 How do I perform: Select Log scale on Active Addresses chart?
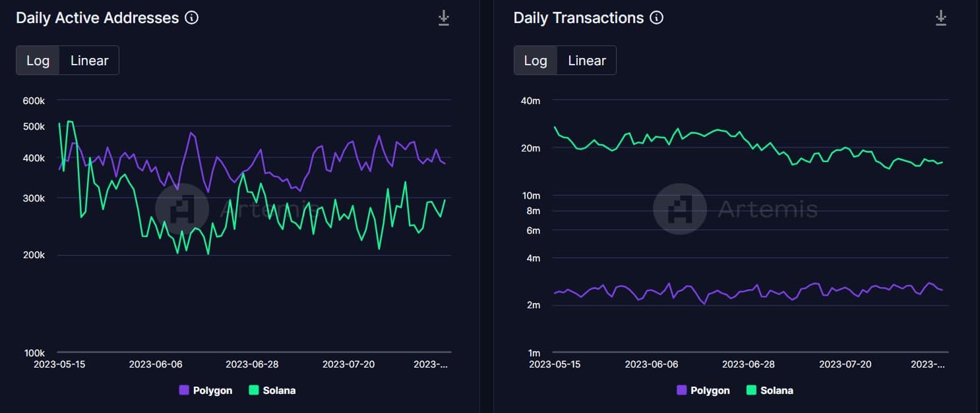click(38, 61)
